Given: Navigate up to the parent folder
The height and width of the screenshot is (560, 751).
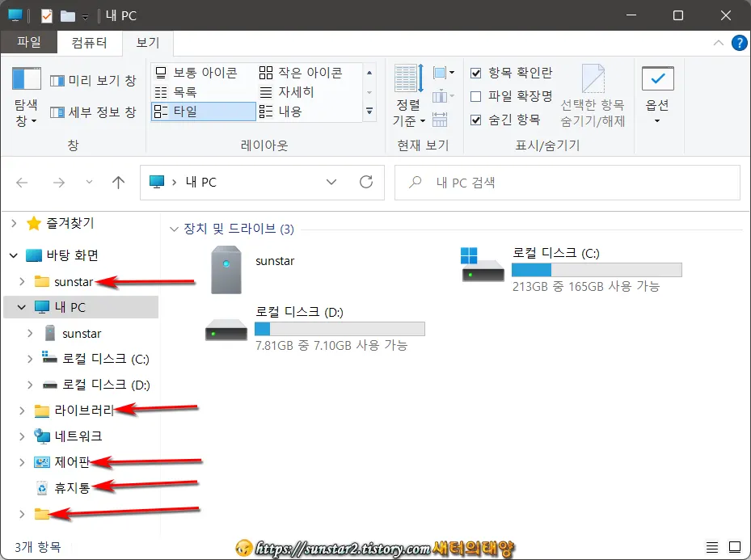Looking at the screenshot, I should (118, 182).
